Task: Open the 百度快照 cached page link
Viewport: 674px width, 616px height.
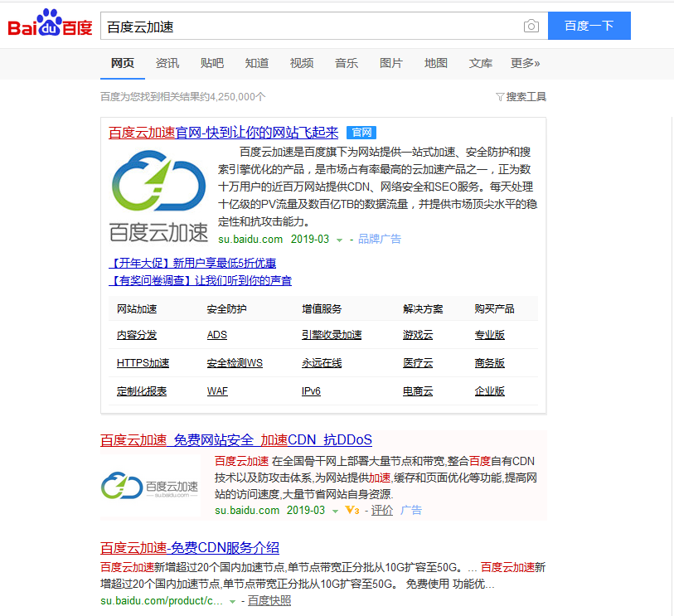Action: click(x=269, y=600)
